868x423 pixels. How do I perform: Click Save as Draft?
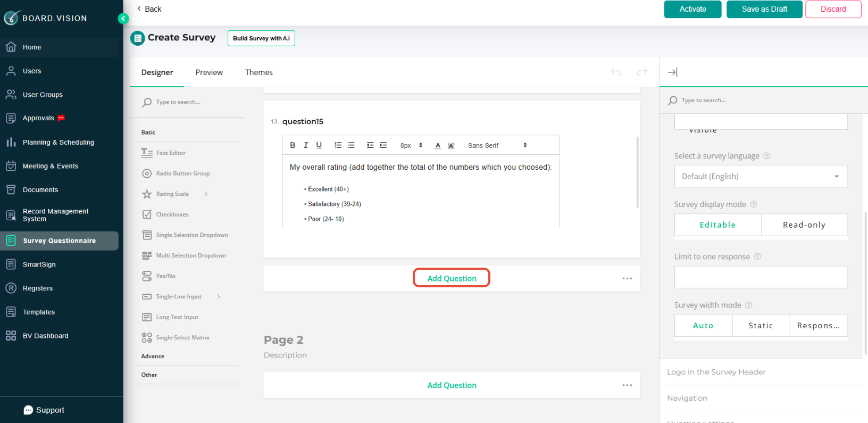point(764,9)
